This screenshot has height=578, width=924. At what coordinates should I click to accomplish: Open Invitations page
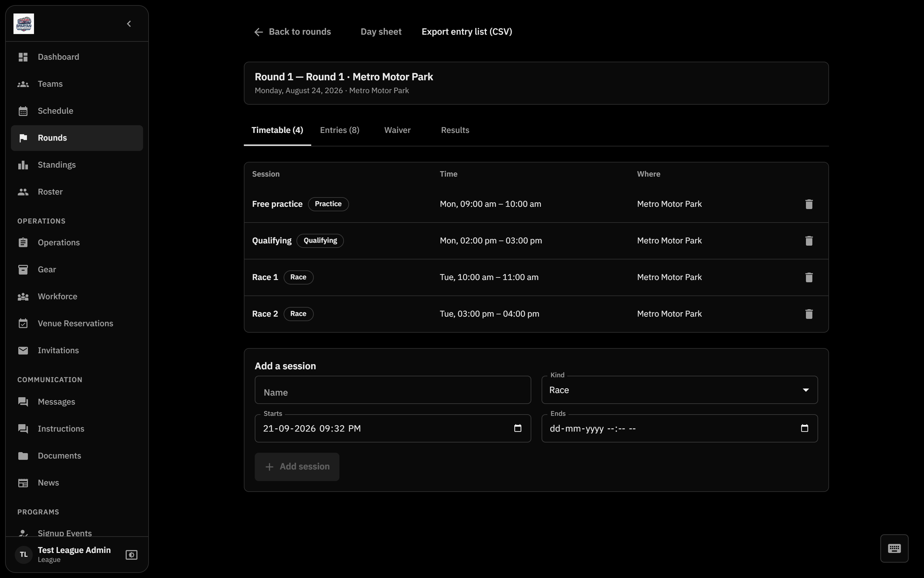77,350
